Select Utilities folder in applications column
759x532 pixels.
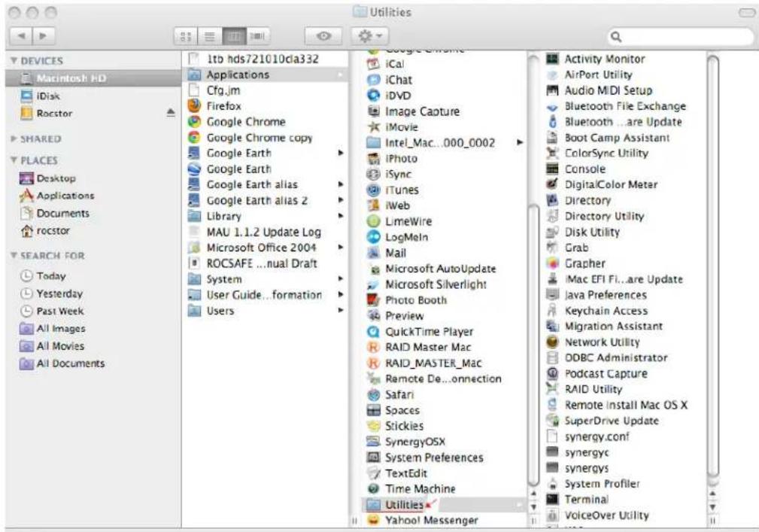pos(445,504)
